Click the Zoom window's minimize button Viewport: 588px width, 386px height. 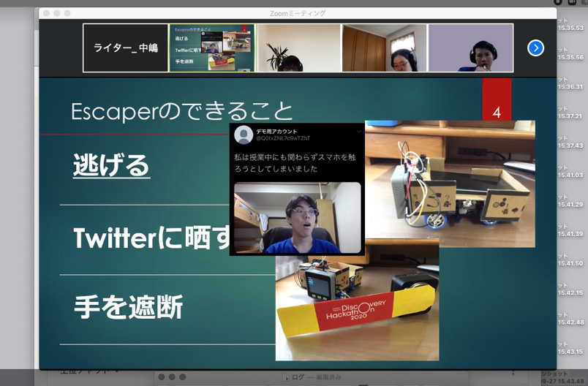(x=57, y=13)
